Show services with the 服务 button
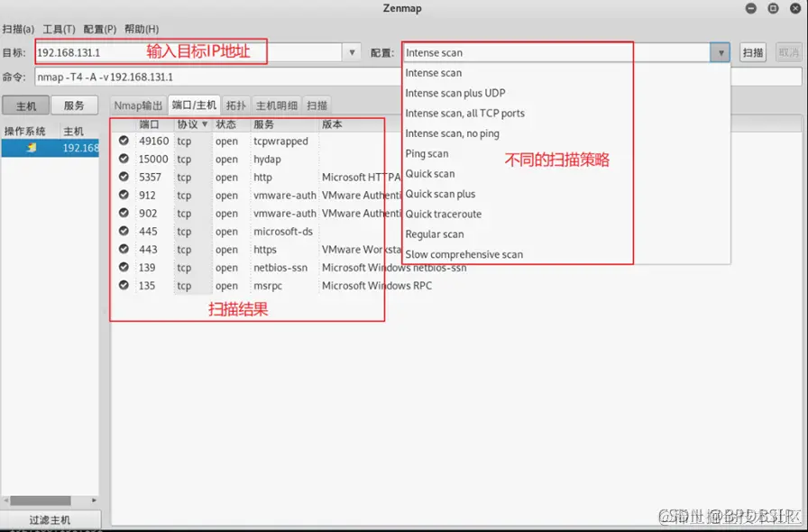The image size is (808, 532). pos(74,105)
